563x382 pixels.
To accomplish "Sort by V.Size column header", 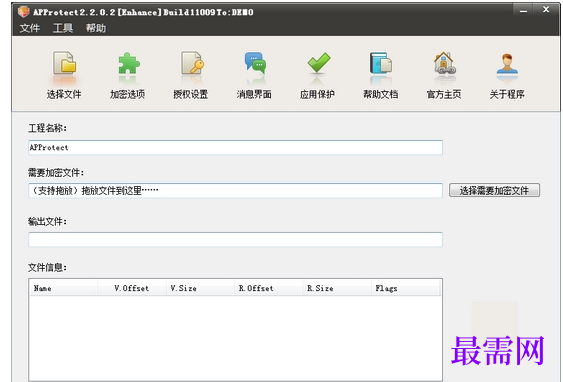I will (x=200, y=288).
